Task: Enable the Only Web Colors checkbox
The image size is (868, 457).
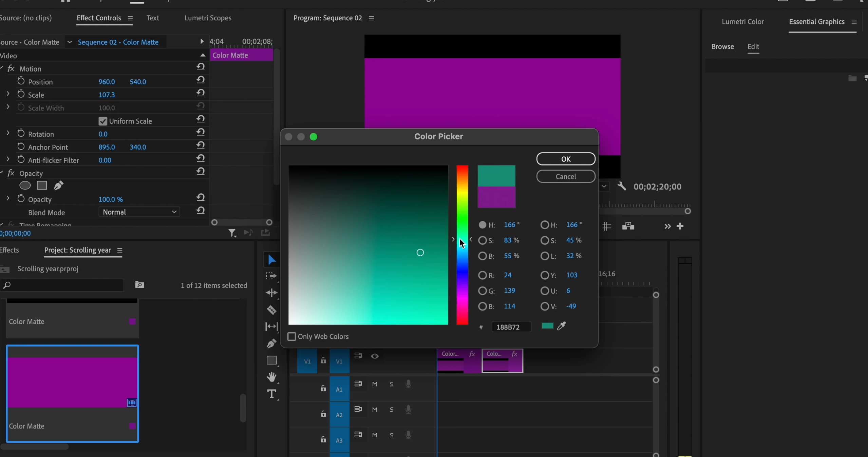Action: tap(291, 337)
